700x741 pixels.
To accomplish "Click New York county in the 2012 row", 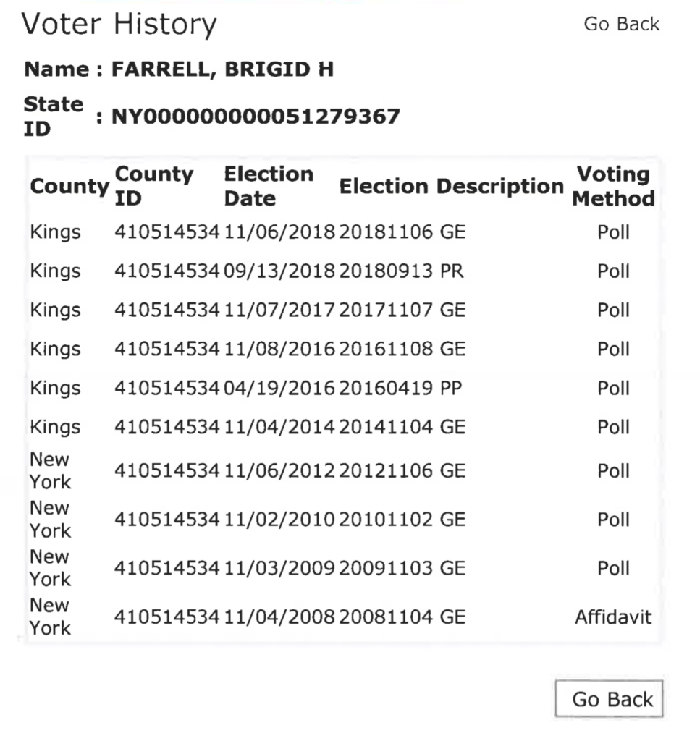I will [x=50, y=470].
